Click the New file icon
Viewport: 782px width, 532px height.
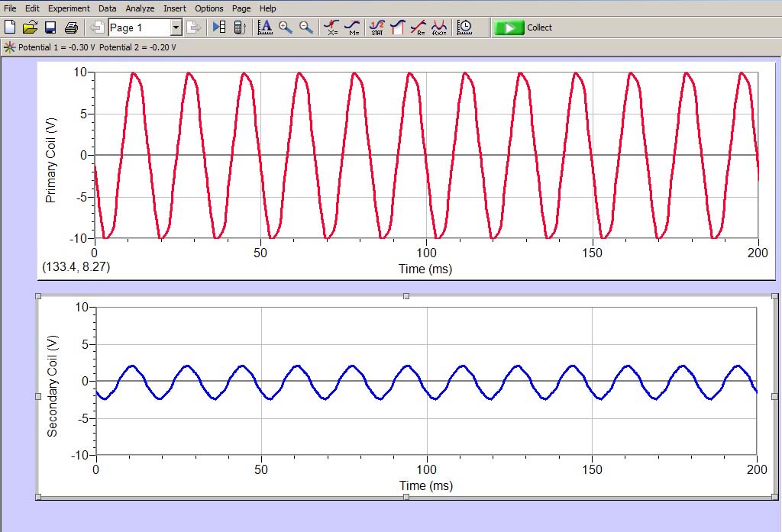coord(11,27)
